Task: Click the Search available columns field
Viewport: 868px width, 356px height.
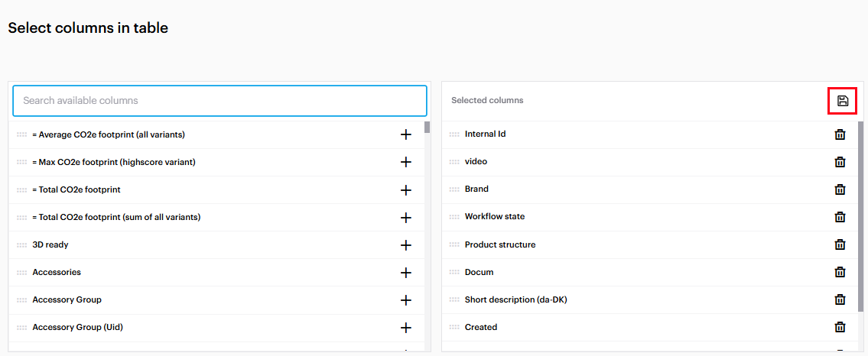Action: [x=219, y=101]
